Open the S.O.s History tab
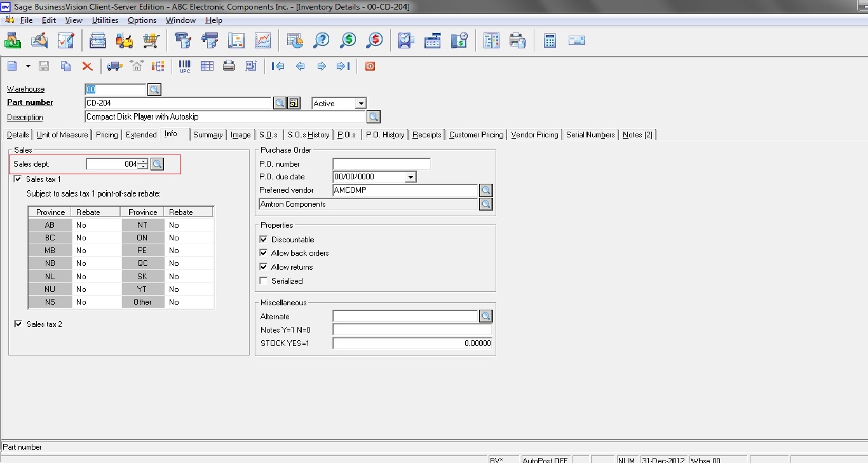The image size is (868, 463). (308, 135)
